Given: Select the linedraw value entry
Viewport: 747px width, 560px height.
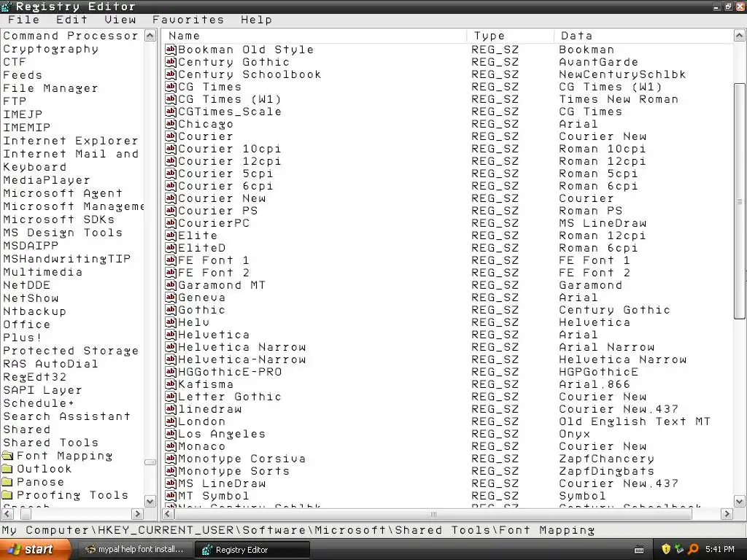Looking at the screenshot, I should coord(209,408).
